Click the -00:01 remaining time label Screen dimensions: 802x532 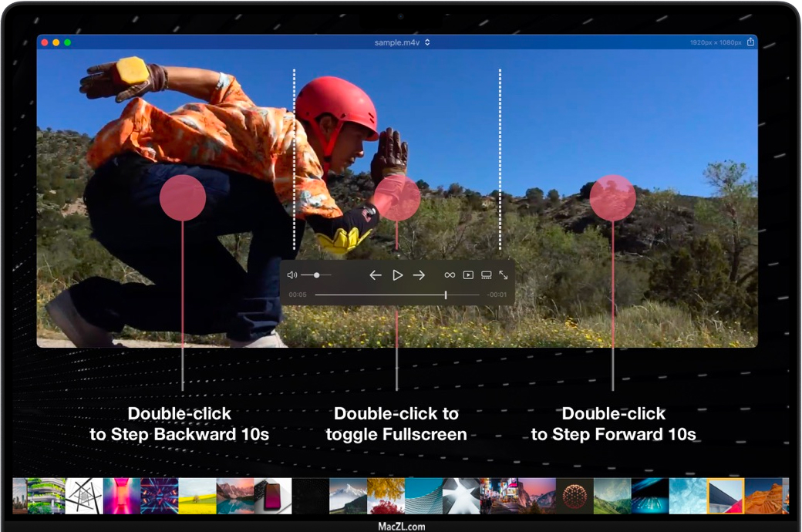(497, 295)
